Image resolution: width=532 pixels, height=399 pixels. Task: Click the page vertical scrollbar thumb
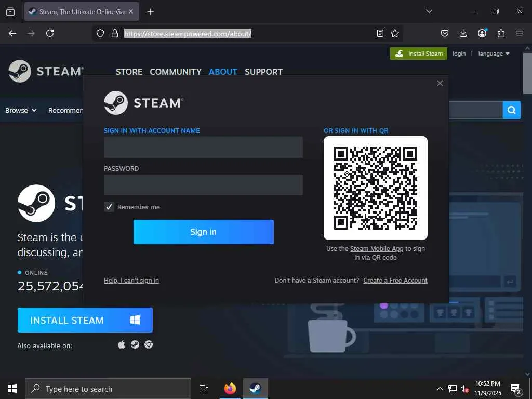click(x=527, y=73)
